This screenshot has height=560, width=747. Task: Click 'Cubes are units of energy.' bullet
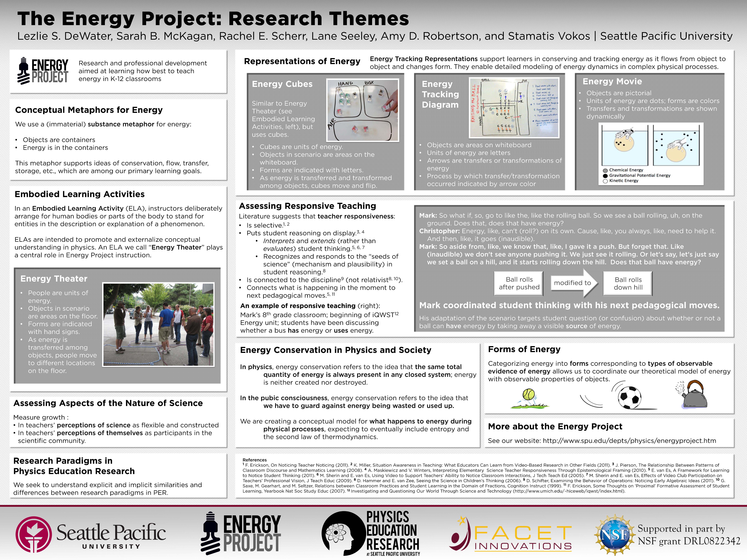click(301, 147)
